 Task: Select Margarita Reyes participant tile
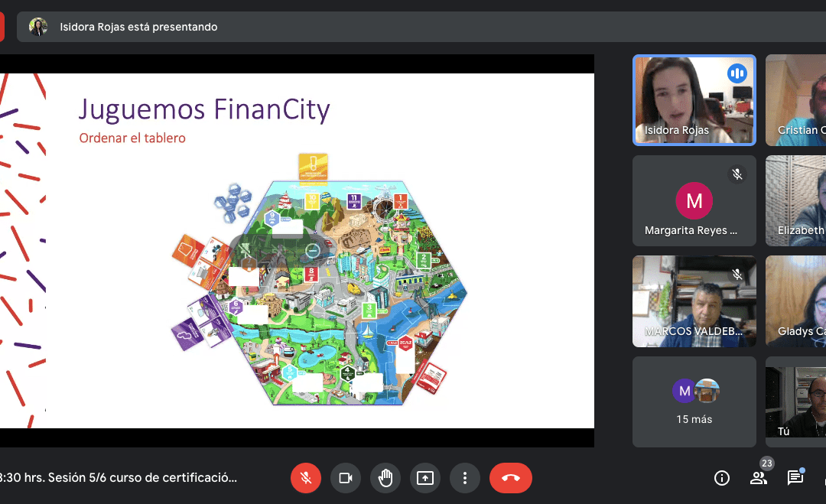tap(694, 200)
